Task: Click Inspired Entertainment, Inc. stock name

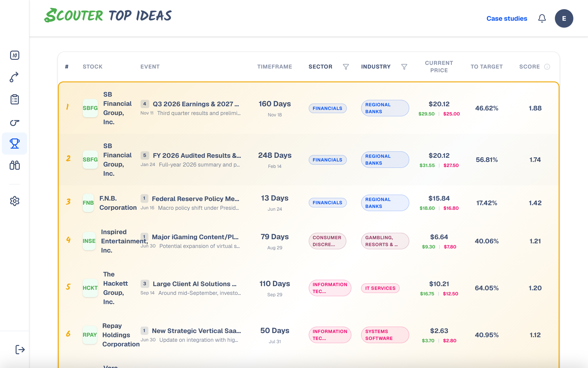Action: pyautogui.click(x=124, y=241)
